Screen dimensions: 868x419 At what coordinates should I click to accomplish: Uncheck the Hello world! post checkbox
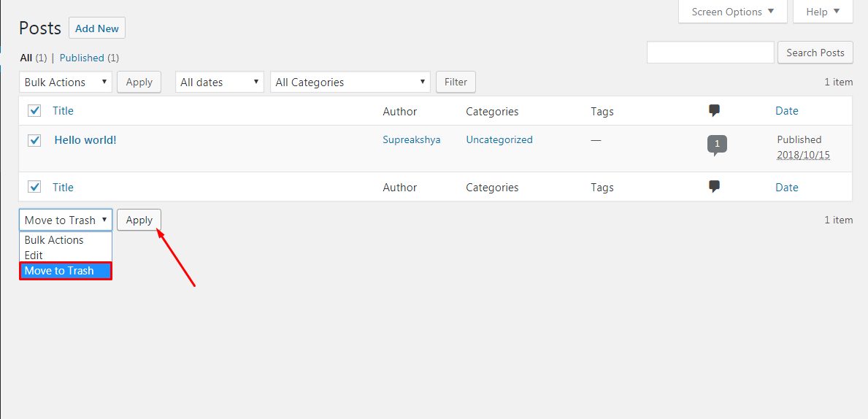[x=34, y=140]
